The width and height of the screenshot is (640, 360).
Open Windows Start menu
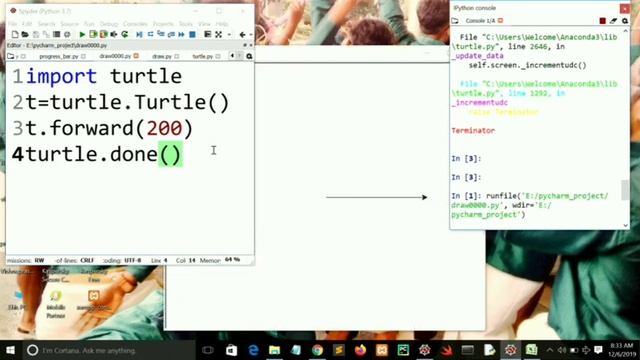point(11,350)
